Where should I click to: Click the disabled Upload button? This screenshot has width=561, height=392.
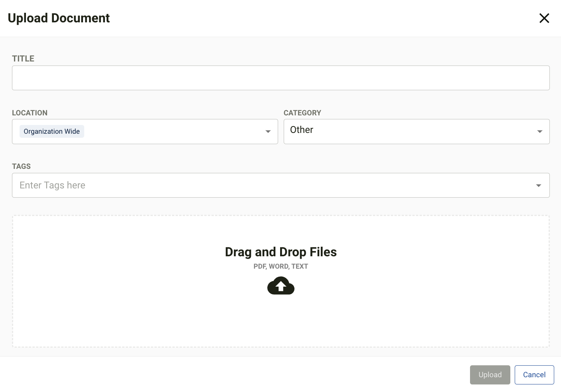pyautogui.click(x=490, y=375)
